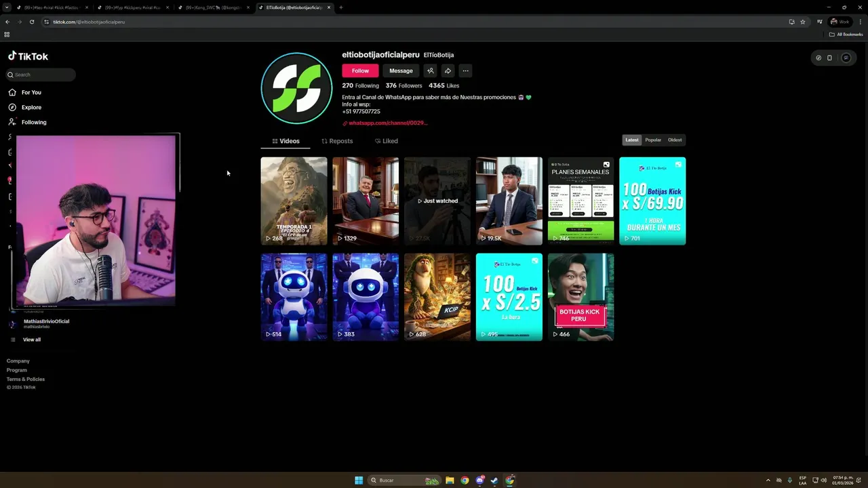
Task: Click the 376 Followers count
Action: pos(403,85)
